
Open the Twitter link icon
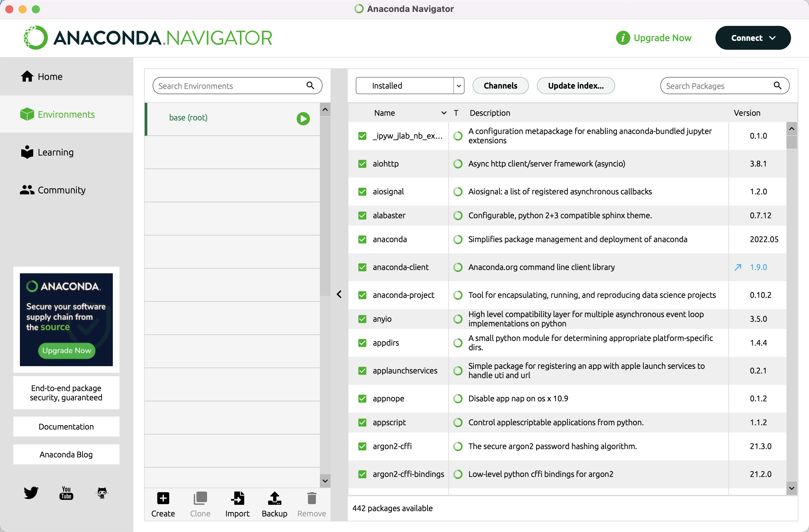tap(31, 492)
